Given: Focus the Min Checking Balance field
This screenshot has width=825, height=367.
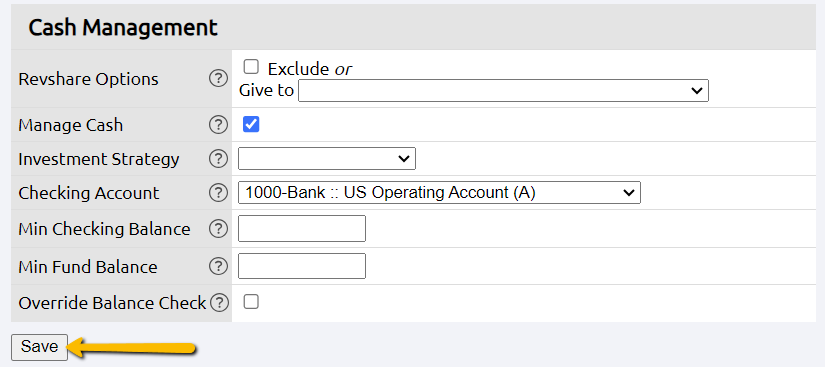Looking at the screenshot, I should pos(302,228).
